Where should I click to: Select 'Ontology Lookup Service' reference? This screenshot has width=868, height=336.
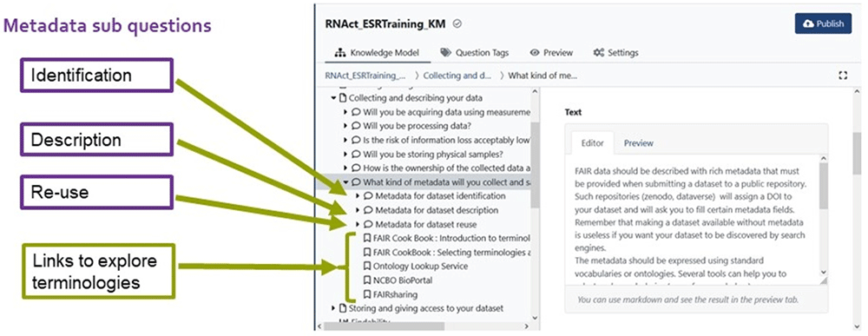click(x=420, y=267)
